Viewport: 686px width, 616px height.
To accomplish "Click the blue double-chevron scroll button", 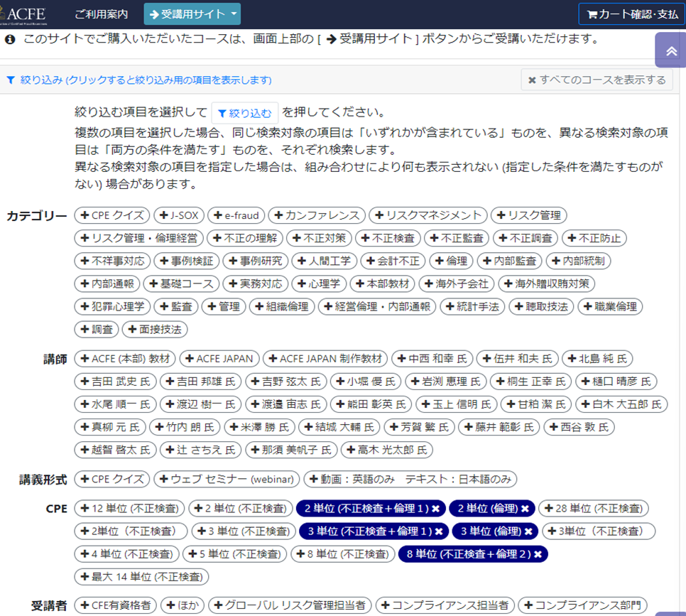I will tap(670, 50).
